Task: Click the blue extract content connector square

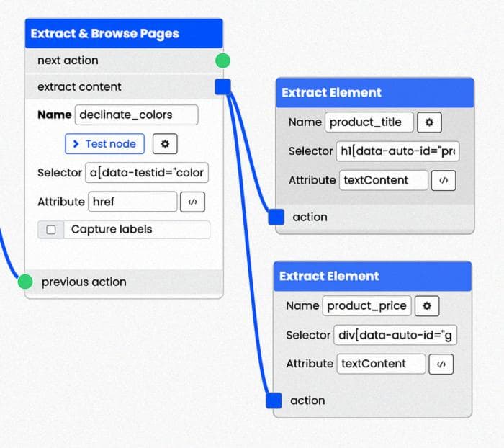Action: pos(222,87)
